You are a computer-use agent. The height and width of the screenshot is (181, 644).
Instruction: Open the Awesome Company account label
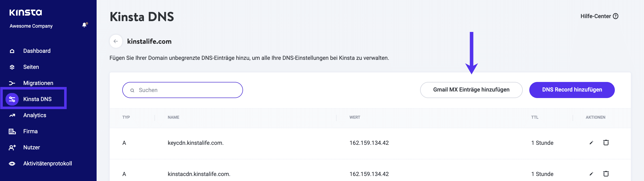point(31,26)
